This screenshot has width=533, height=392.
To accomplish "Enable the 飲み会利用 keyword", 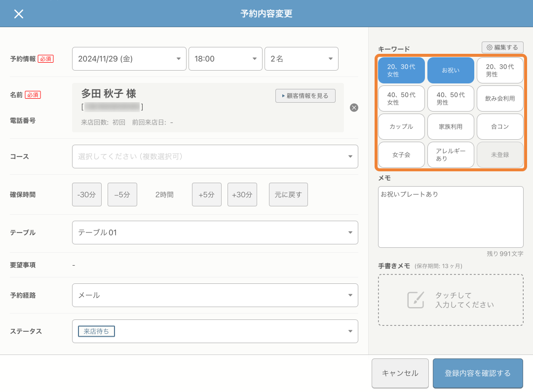I will (x=500, y=98).
